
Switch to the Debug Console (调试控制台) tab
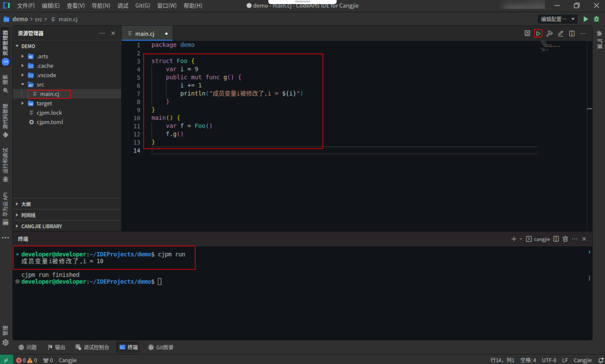click(x=92, y=347)
